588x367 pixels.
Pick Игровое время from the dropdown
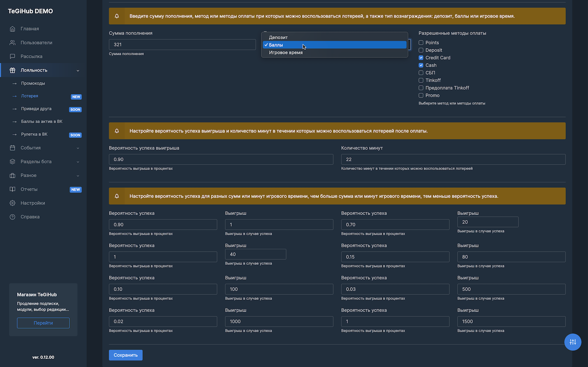coord(334,52)
